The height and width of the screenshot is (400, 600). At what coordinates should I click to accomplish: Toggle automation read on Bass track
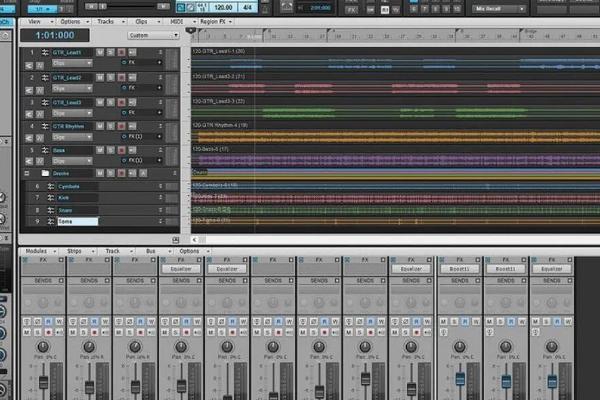(29, 161)
